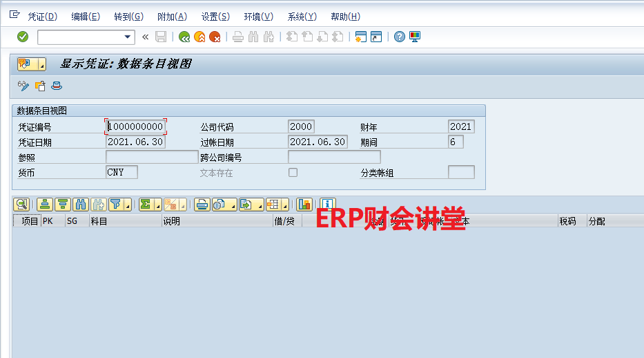Click the green Enter checkmark icon

pyautogui.click(x=23, y=37)
